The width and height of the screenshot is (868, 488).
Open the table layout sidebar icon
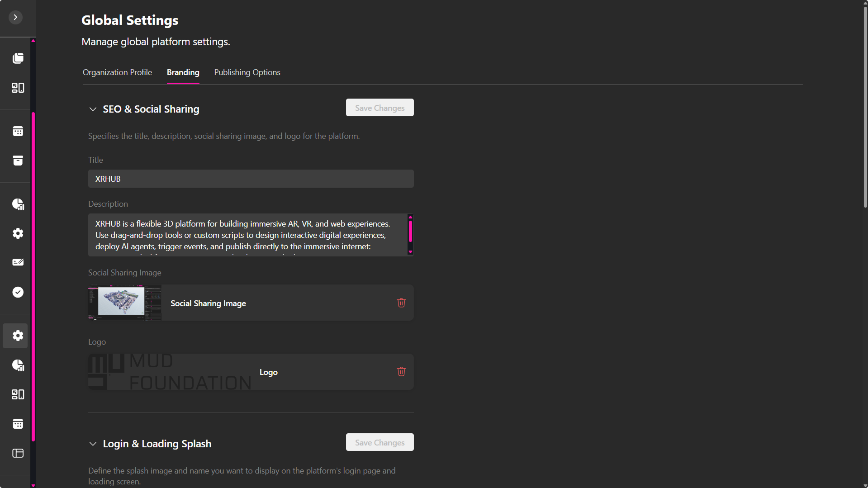(x=18, y=453)
